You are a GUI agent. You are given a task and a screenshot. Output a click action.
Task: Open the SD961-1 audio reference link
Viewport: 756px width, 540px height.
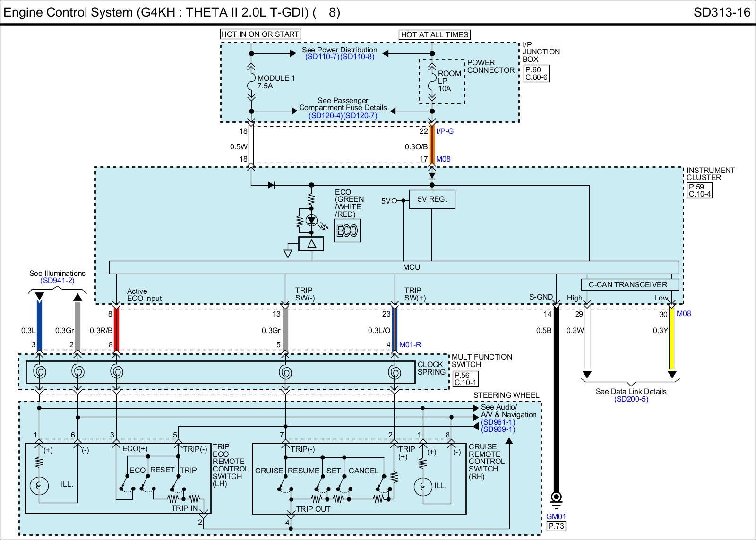point(498,422)
